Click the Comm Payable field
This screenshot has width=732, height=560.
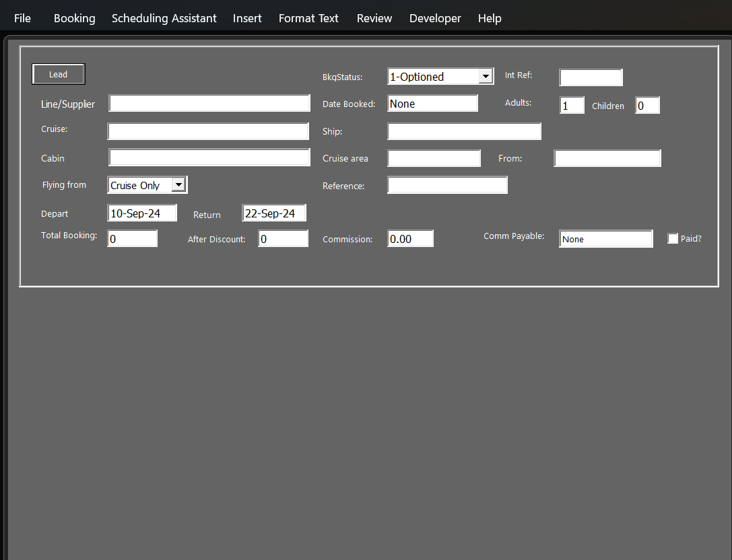click(605, 239)
